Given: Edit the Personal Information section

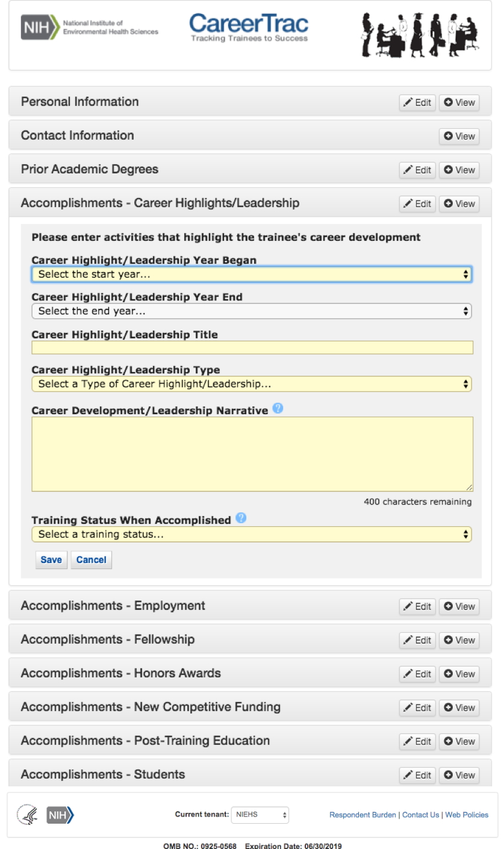Looking at the screenshot, I should (417, 102).
